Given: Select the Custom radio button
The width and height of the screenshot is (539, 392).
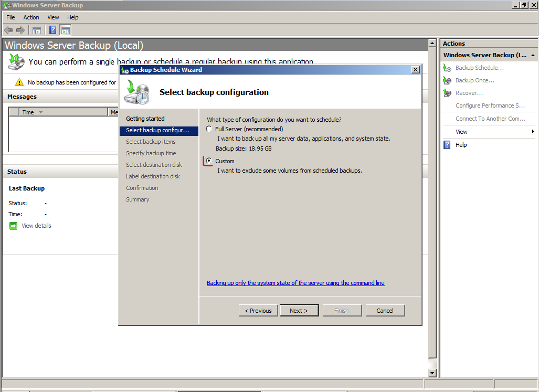Looking at the screenshot, I should pyautogui.click(x=209, y=161).
